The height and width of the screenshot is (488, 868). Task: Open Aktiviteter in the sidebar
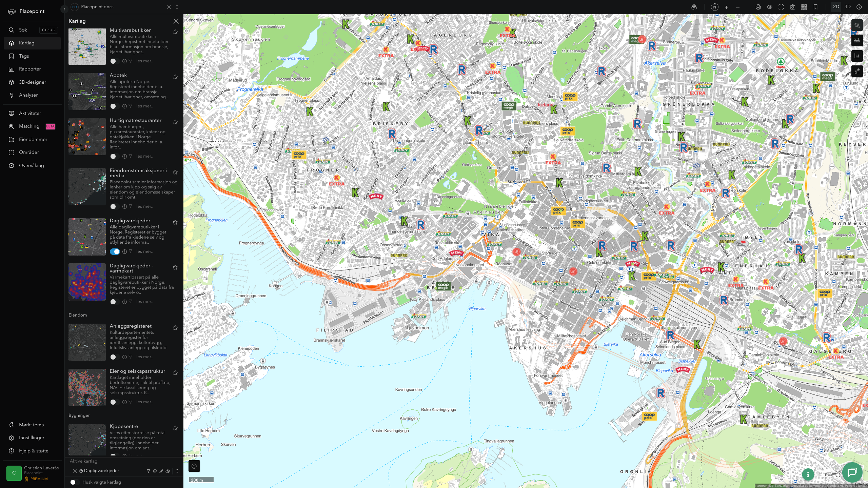(32, 114)
